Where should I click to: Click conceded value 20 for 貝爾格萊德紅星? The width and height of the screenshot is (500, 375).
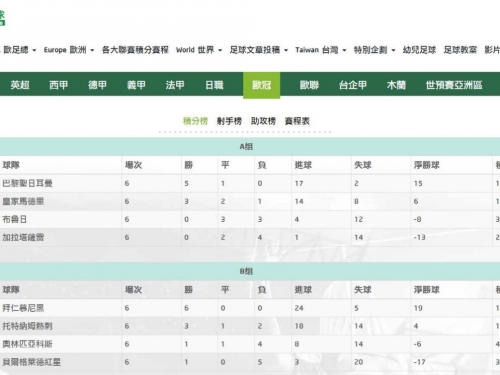(x=359, y=362)
